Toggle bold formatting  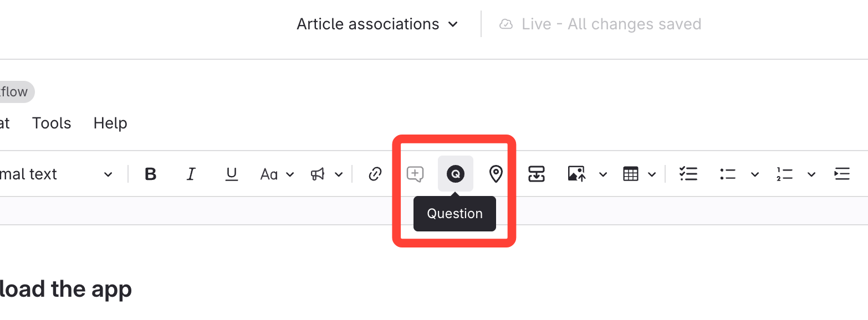click(x=150, y=174)
